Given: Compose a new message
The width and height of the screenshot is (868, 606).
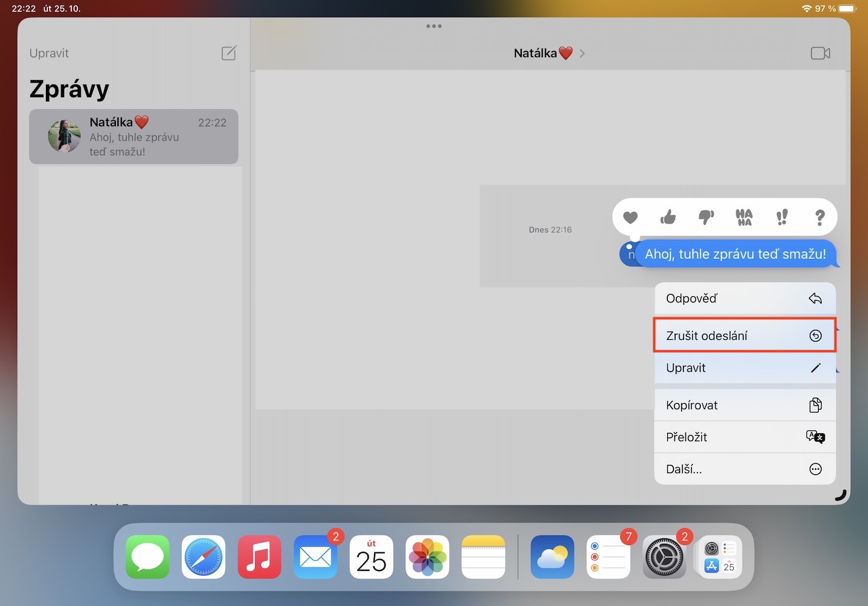Looking at the screenshot, I should tap(229, 53).
